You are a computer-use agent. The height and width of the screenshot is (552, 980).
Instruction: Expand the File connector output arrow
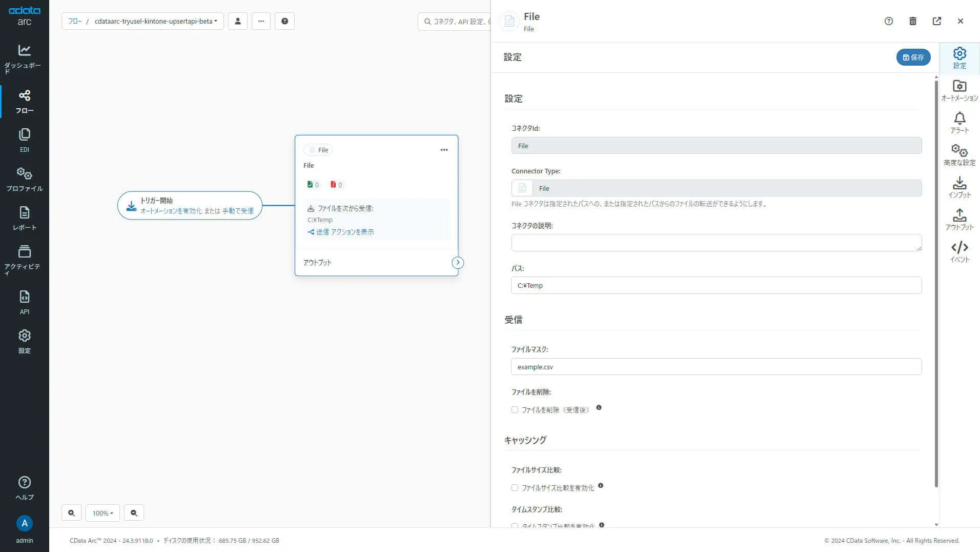pyautogui.click(x=457, y=263)
